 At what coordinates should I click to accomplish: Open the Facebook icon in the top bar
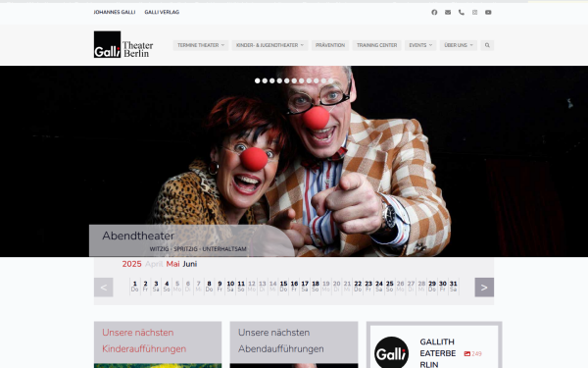[x=434, y=13]
